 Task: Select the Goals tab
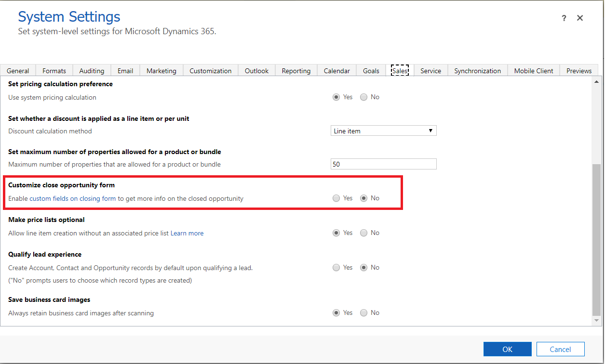click(x=371, y=71)
